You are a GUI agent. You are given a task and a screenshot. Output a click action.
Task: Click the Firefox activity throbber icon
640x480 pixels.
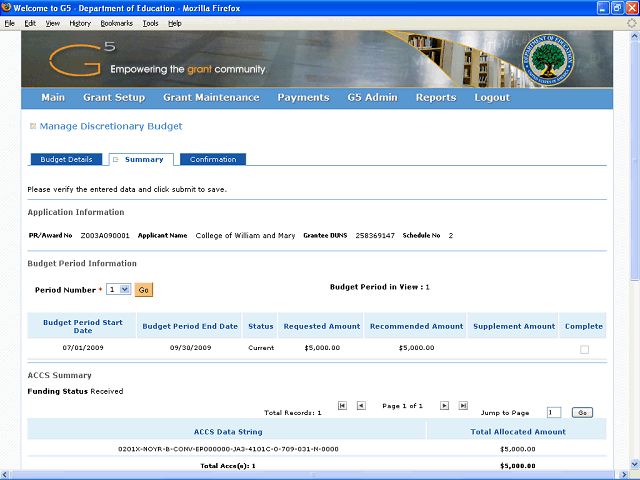[x=630, y=22]
